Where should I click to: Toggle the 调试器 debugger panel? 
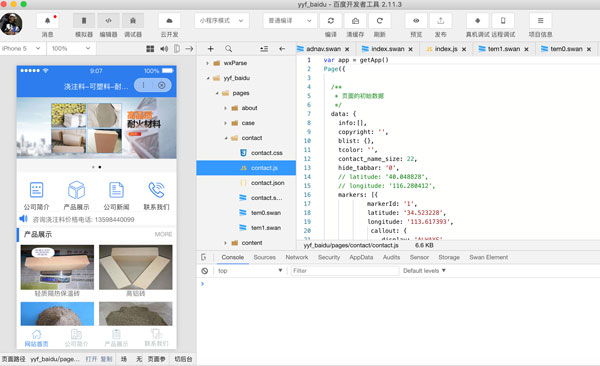point(133,21)
